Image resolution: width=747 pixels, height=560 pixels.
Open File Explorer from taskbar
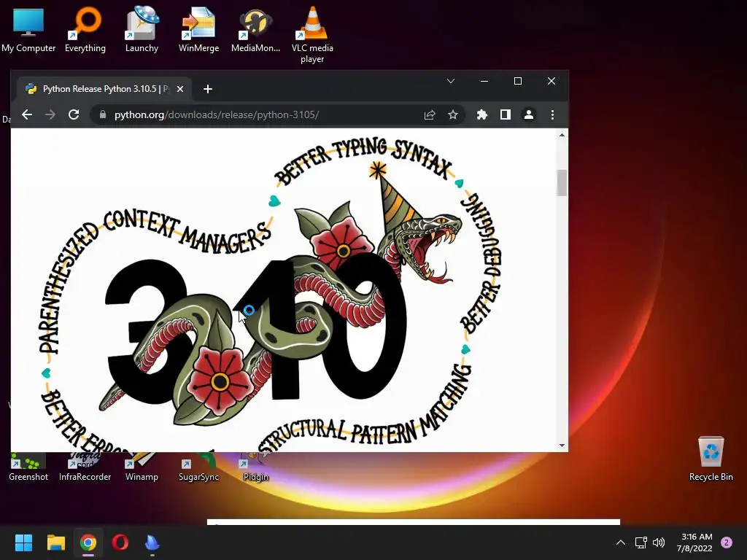[55, 542]
